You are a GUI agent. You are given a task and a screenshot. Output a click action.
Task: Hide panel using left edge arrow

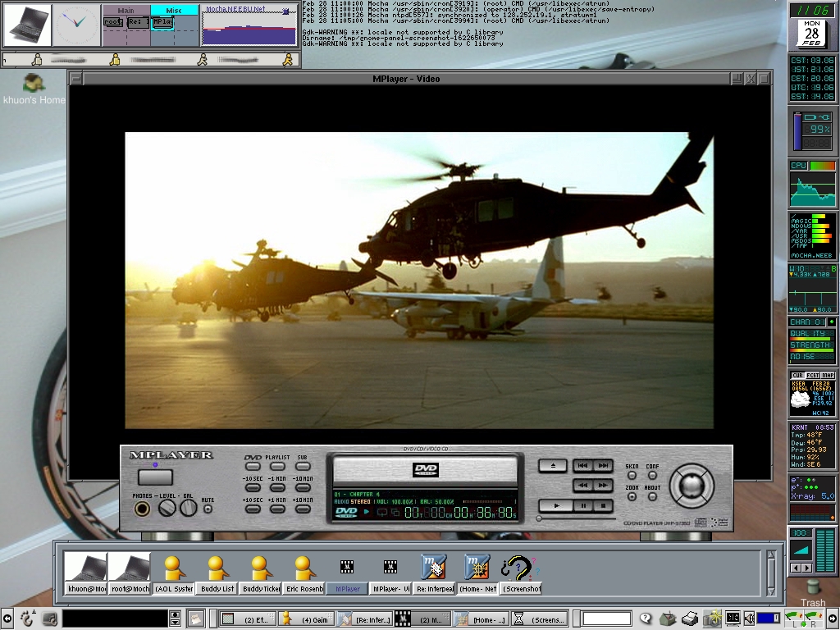tap(7, 619)
